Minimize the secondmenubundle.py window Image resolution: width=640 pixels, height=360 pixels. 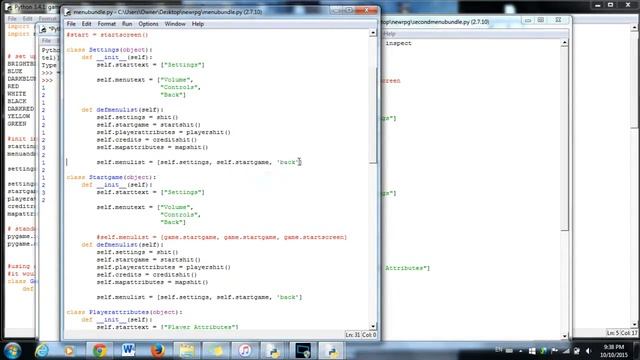point(527,20)
